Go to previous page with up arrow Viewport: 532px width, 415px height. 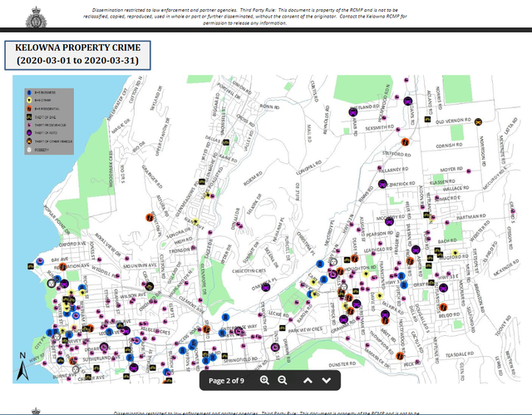pos(308,380)
